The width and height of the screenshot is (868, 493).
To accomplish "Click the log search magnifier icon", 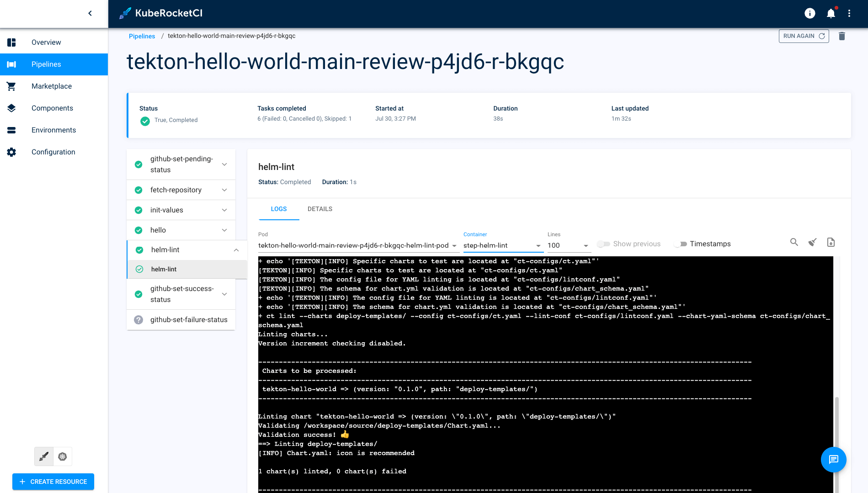I will tap(794, 242).
